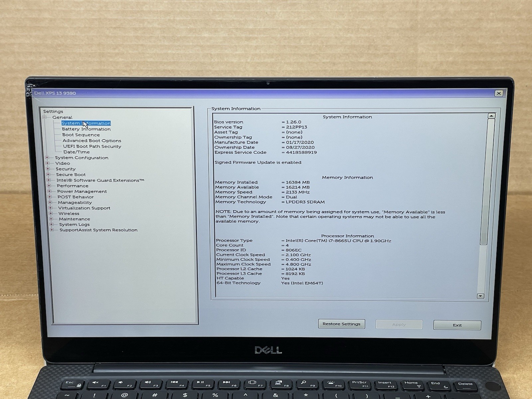Expand the Secure Boot node
Screen dimensions: 532x399
48,175
